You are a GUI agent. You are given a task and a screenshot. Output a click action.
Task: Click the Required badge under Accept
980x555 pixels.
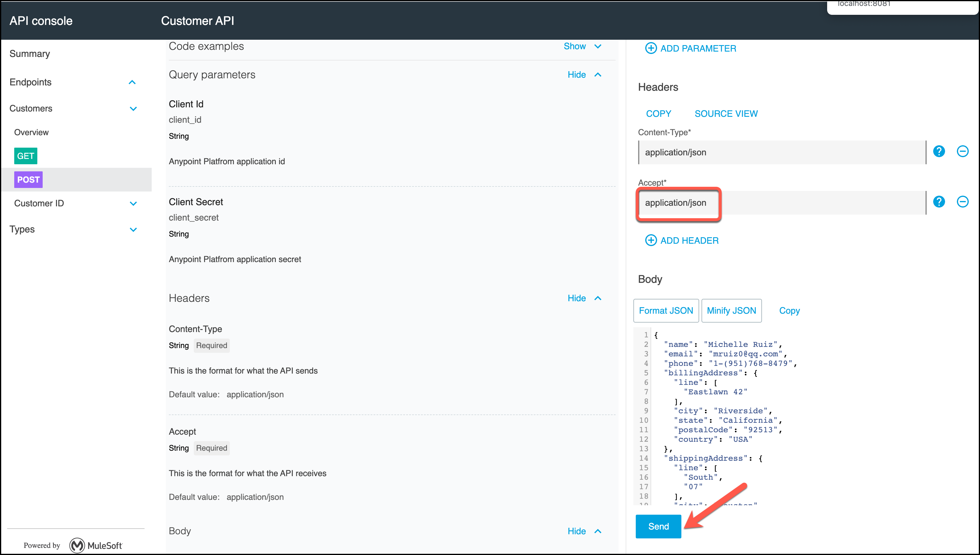(x=212, y=448)
